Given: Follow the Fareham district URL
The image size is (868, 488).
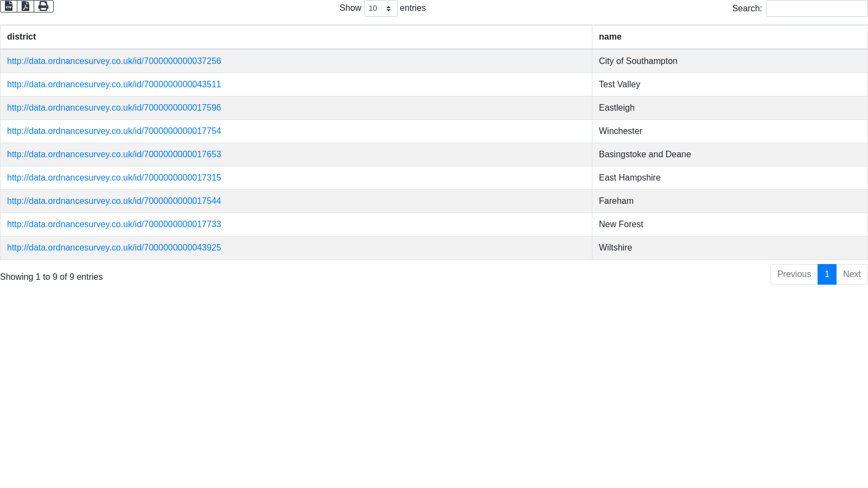Looking at the screenshot, I should 114,201.
